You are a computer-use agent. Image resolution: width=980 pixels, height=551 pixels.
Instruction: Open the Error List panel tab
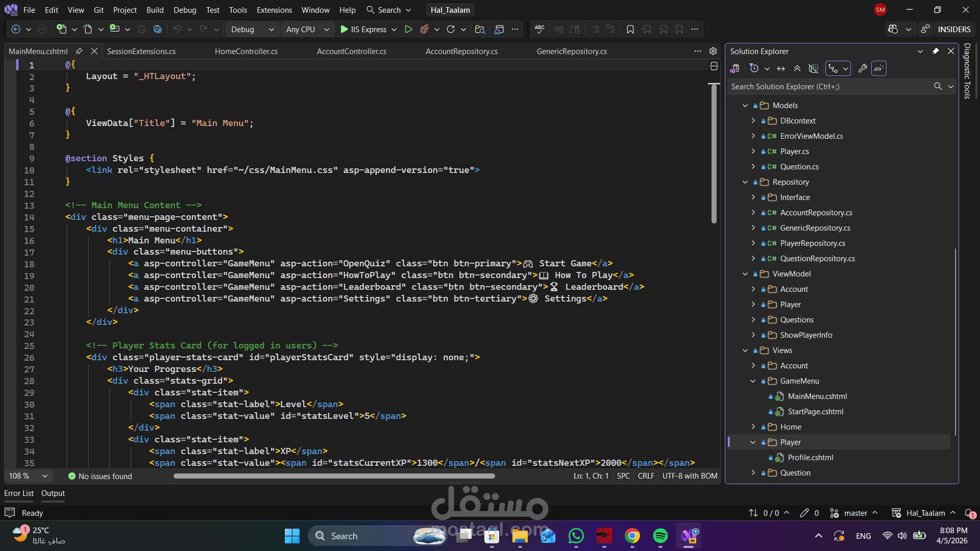19,493
